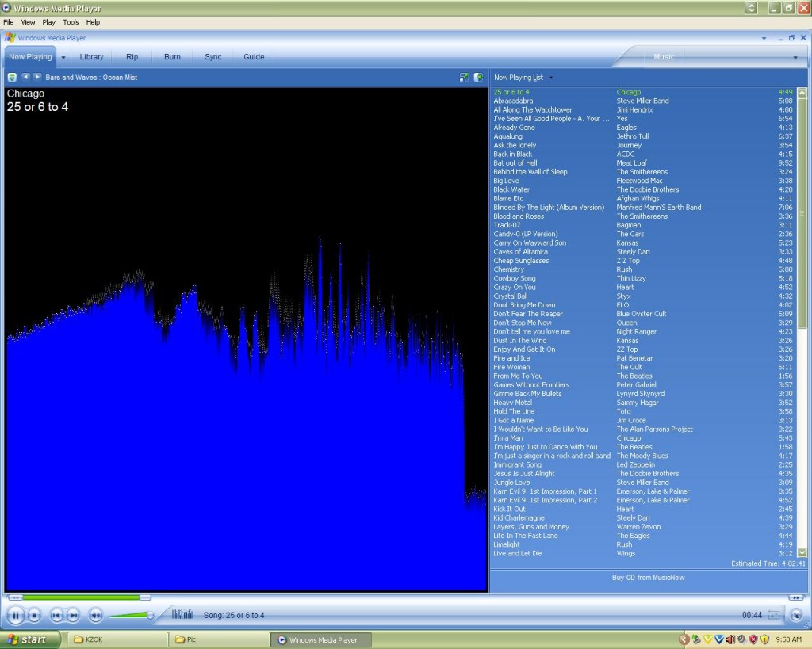Viewport: 812px width, 649px height.
Task: Click the blue V tray icon
Action: [x=718, y=639]
